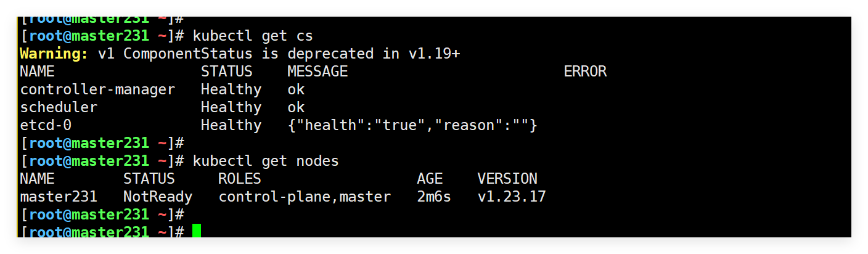This screenshot has height=254, width=868.
Task: Select the controller-manager component name
Action: (97, 89)
